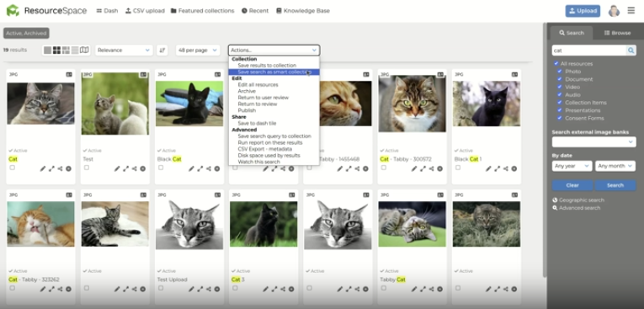Switch to the Search tab
Image resolution: width=644 pixels, height=309 pixels.
coord(572,33)
